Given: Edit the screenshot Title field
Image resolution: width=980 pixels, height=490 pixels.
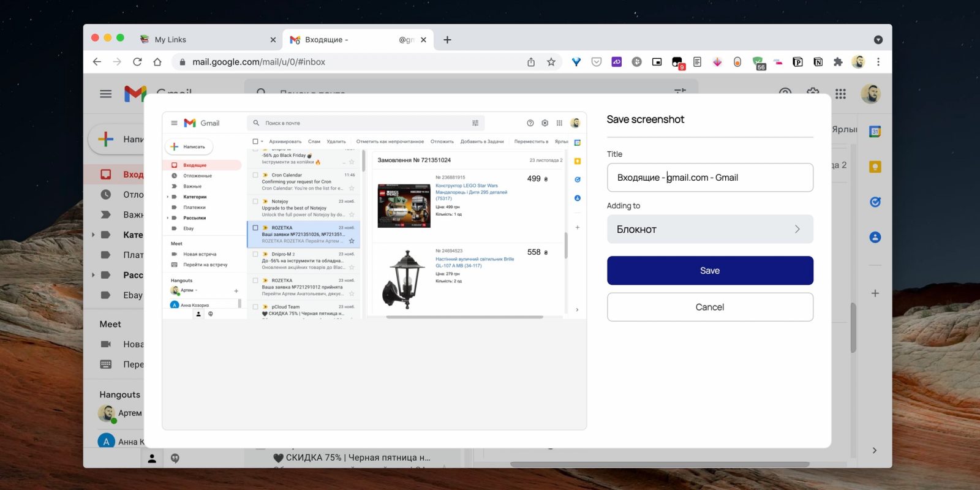Looking at the screenshot, I should click(709, 178).
